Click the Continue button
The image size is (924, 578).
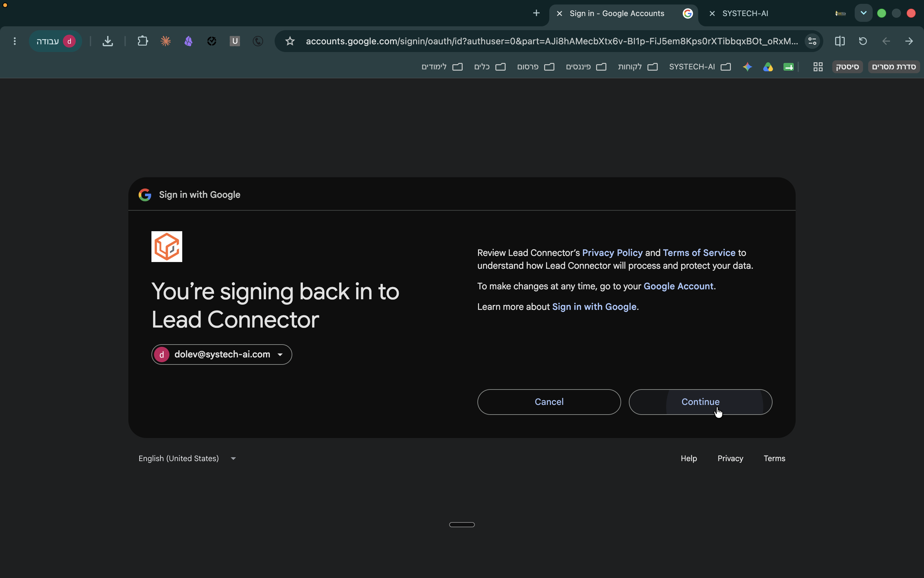coord(700,402)
